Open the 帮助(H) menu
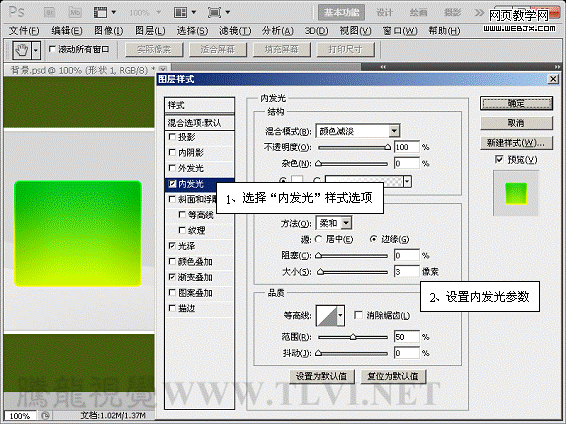This screenshot has height=424, width=566. [x=444, y=31]
